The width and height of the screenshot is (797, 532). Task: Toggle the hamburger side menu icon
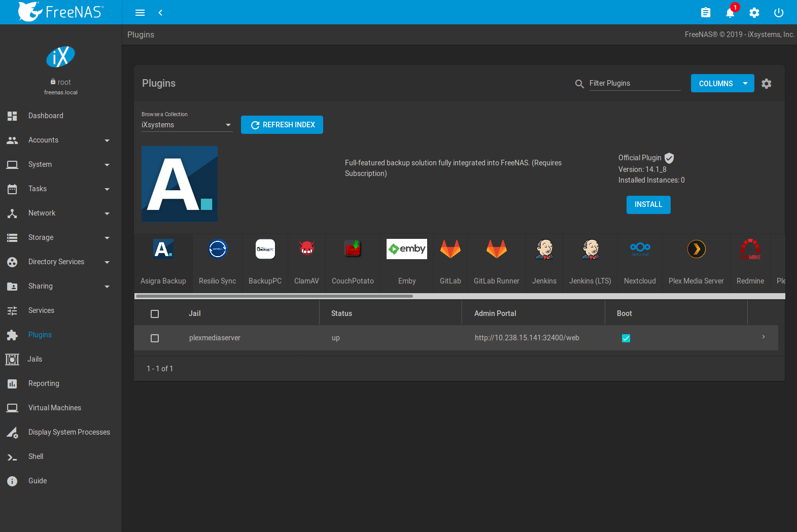[x=140, y=13]
